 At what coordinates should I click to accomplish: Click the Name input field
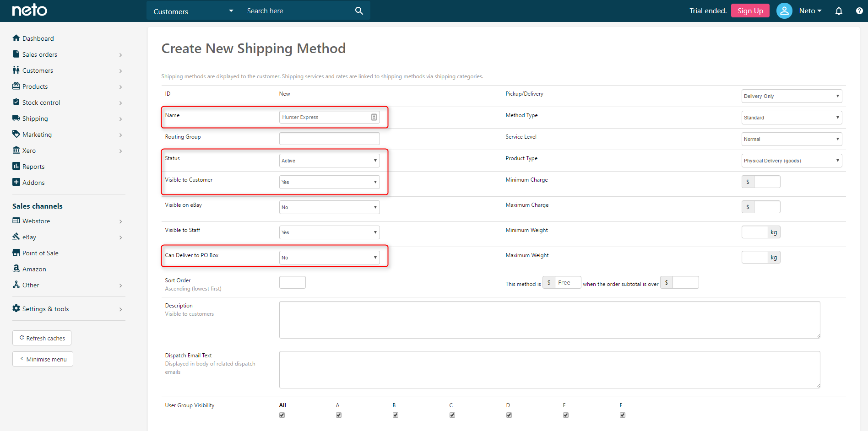coord(330,117)
